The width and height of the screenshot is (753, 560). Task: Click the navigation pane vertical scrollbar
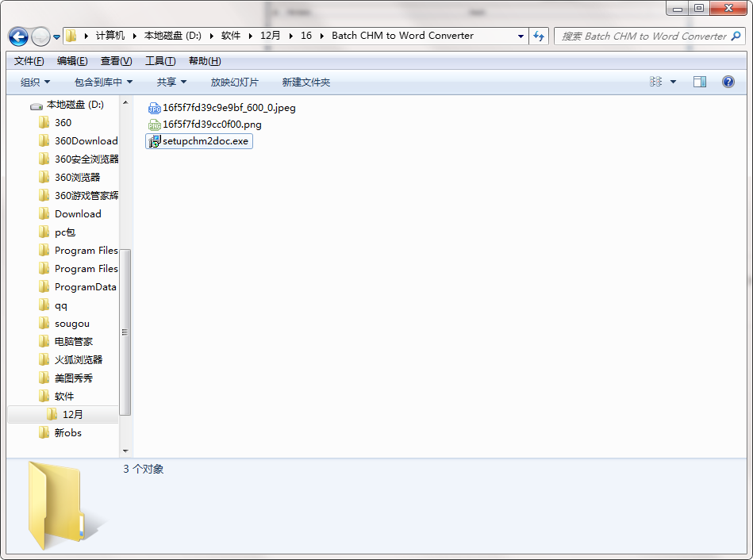pyautogui.click(x=125, y=332)
